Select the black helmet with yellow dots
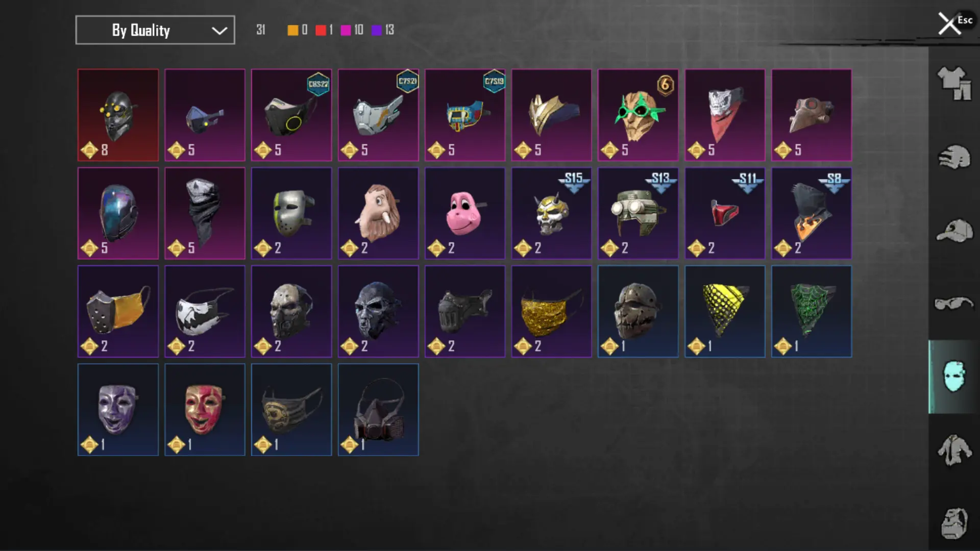This screenshot has height=551, width=980. click(x=118, y=115)
